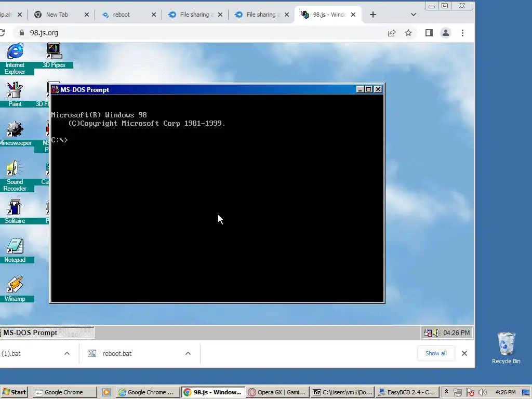Image resolution: width=532 pixels, height=399 pixels.
Task: Open the Internet Explorer desktop icon
Action: (15, 58)
